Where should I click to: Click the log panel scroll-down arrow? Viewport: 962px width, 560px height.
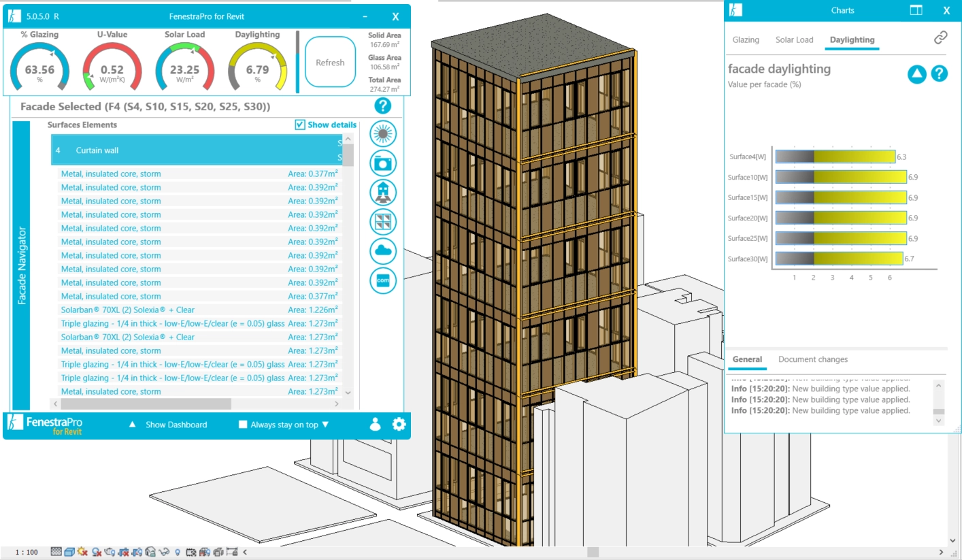coord(939,421)
